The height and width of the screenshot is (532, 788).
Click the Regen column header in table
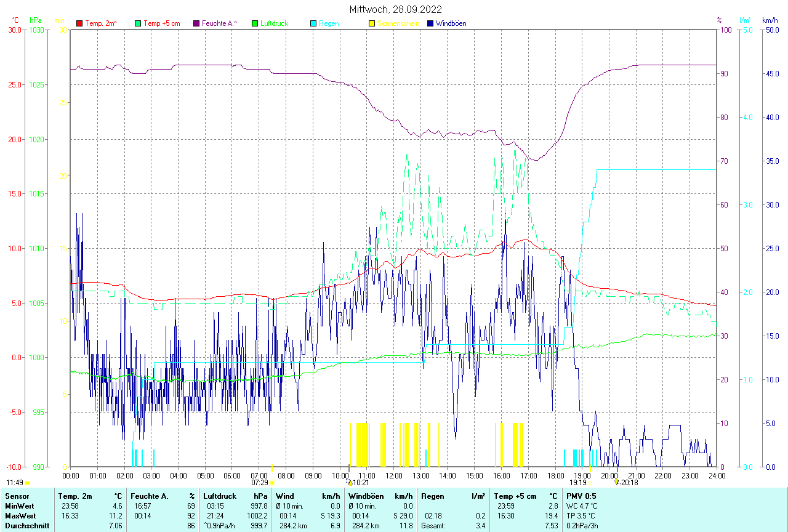tap(432, 496)
